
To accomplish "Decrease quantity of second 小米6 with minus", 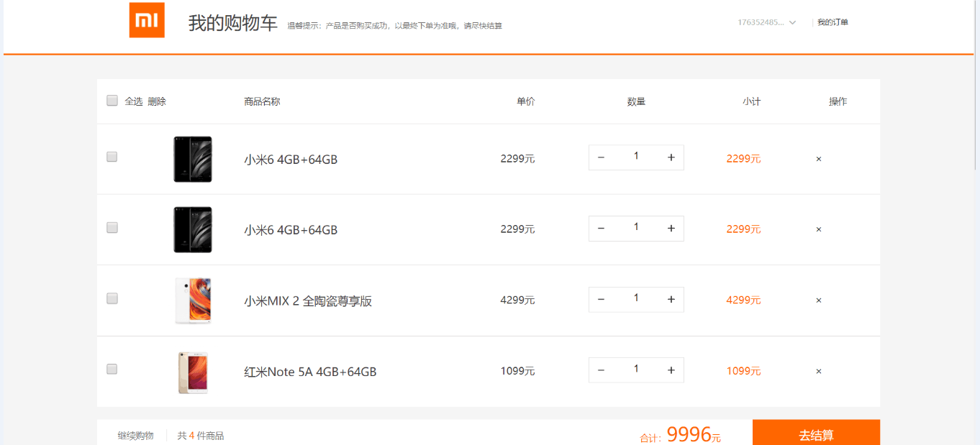I will tap(602, 229).
